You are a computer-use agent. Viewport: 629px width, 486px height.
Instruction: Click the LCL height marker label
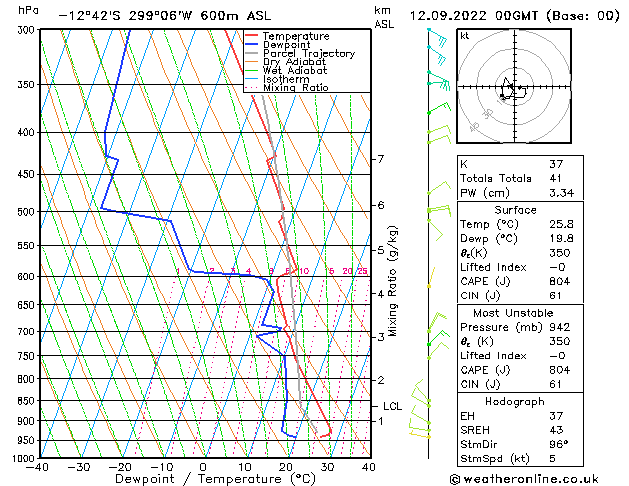click(392, 406)
